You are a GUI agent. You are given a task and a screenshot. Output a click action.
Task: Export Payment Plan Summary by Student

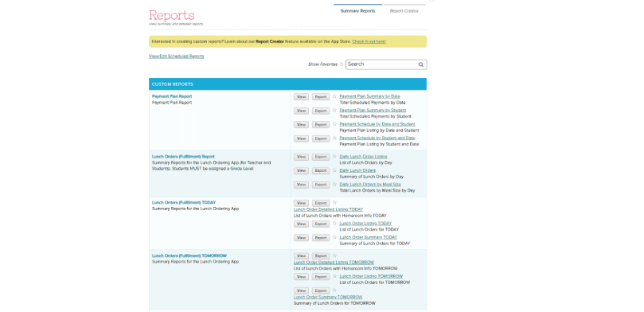pos(321,111)
